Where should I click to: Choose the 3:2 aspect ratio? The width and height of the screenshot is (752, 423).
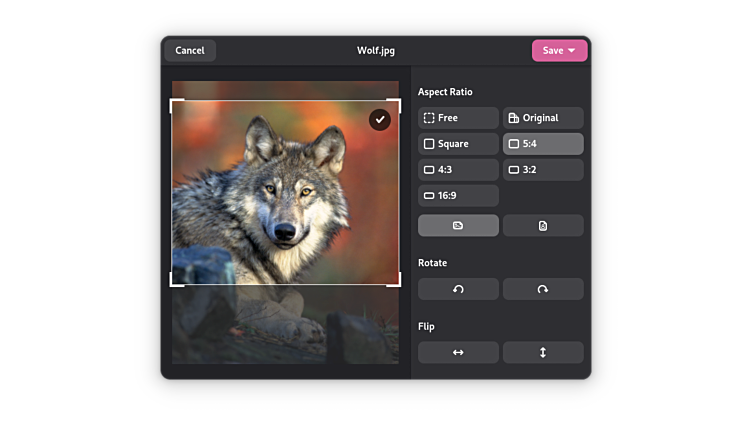click(x=543, y=170)
